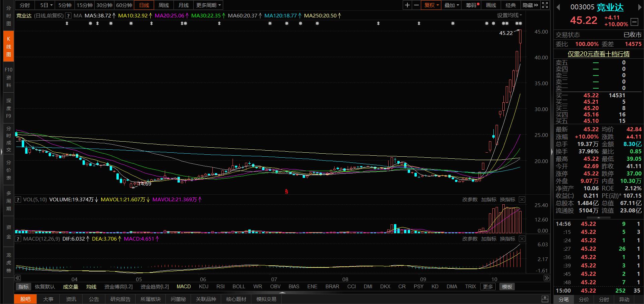The image size is (644, 304).
Task: Click 仅需20元查看十档行情 link
Action: (598, 54)
